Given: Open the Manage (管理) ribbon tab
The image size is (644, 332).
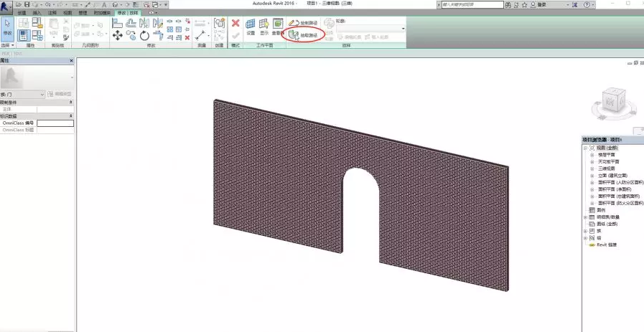Looking at the screenshot, I should click(x=83, y=13).
